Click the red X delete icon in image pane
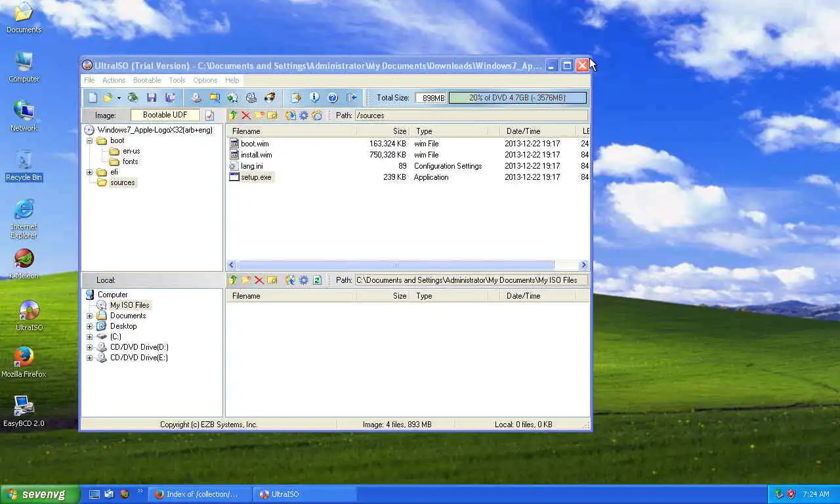 coord(246,115)
